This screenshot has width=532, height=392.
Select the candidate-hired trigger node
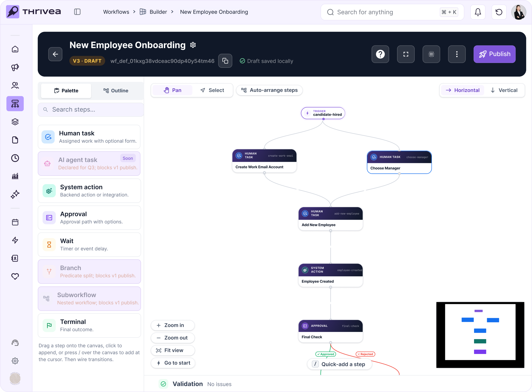323,113
